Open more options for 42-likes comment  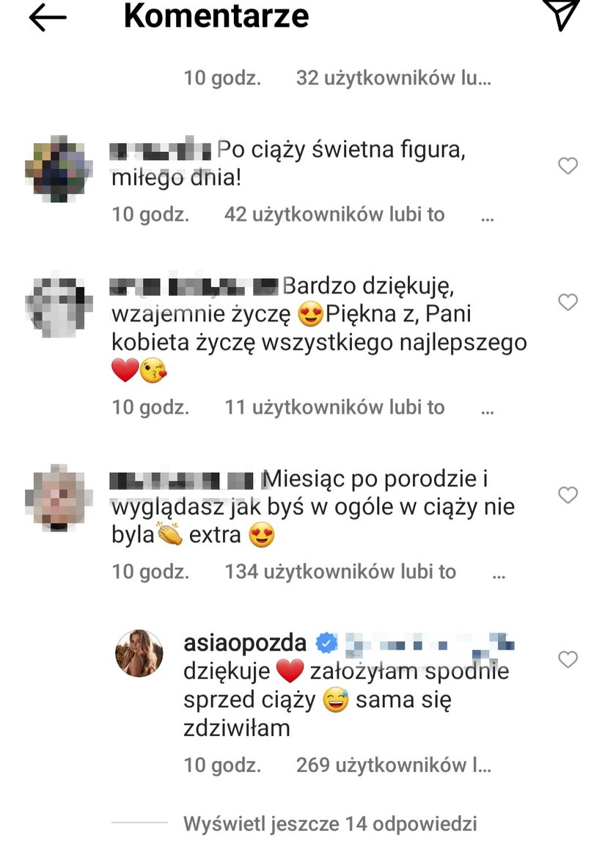[x=488, y=217]
